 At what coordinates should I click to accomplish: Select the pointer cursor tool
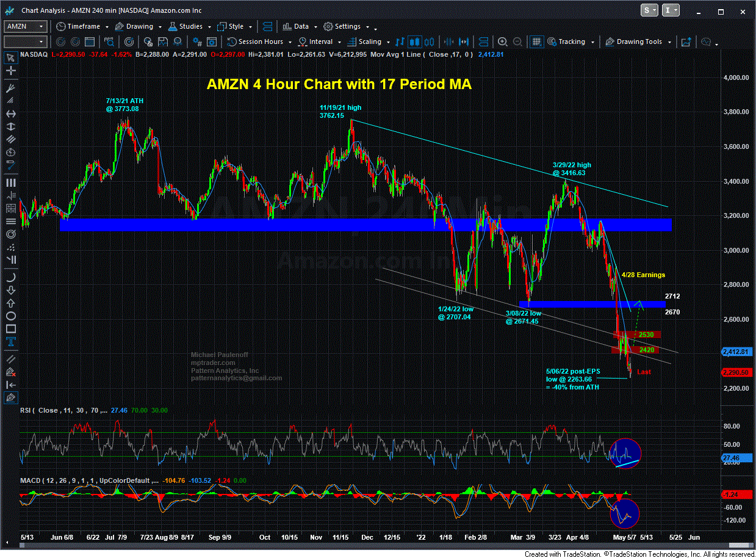10,57
